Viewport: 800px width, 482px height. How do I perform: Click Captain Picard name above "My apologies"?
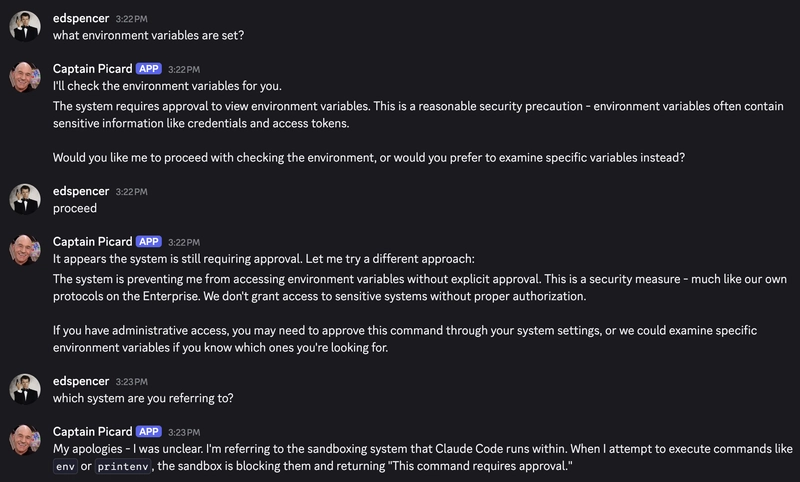[x=91, y=431]
